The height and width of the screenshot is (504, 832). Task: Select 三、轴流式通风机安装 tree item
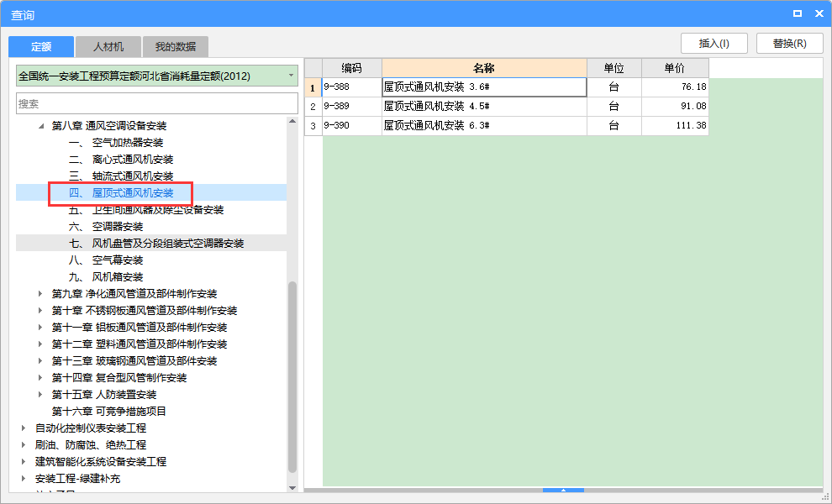pyautogui.click(x=121, y=176)
